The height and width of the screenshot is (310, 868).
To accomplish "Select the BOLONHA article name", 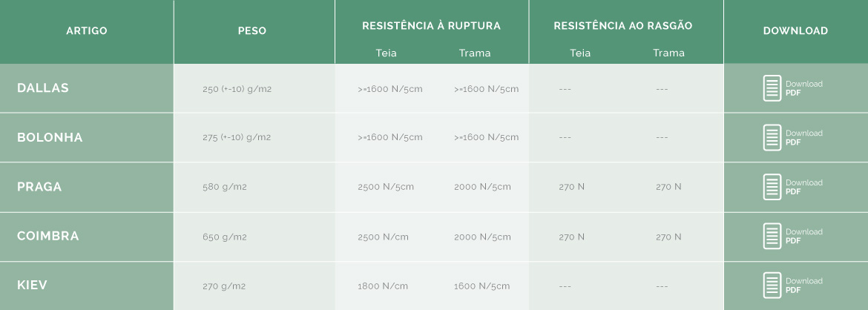I will click(x=50, y=137).
